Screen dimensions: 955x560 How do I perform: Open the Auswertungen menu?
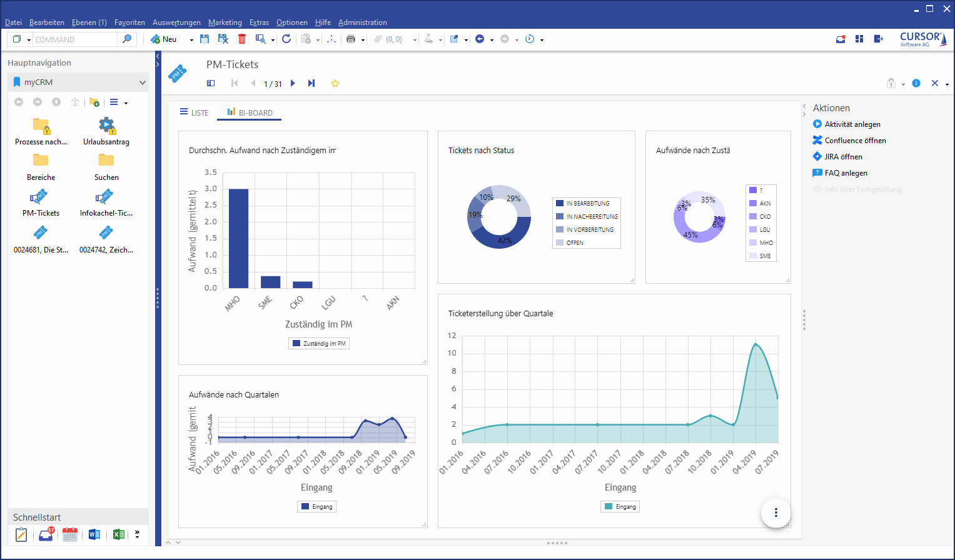176,22
